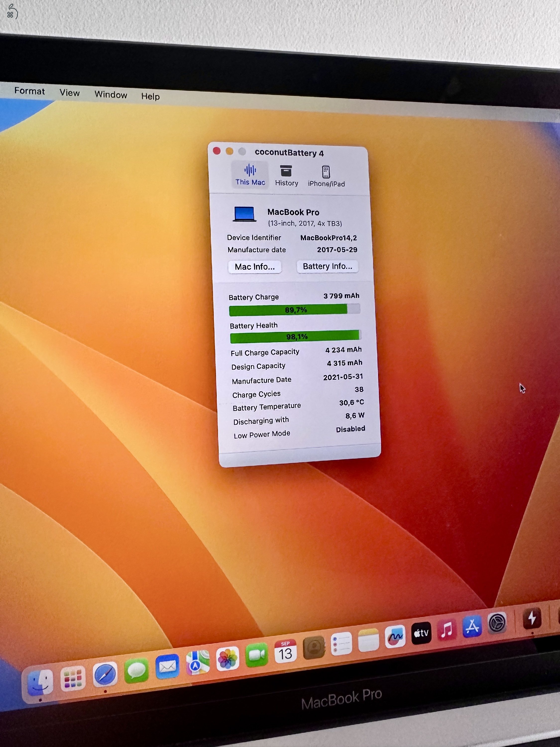Viewport: 560px width, 747px height.
Task: Click the Battery Charge progress bar
Action: (294, 310)
